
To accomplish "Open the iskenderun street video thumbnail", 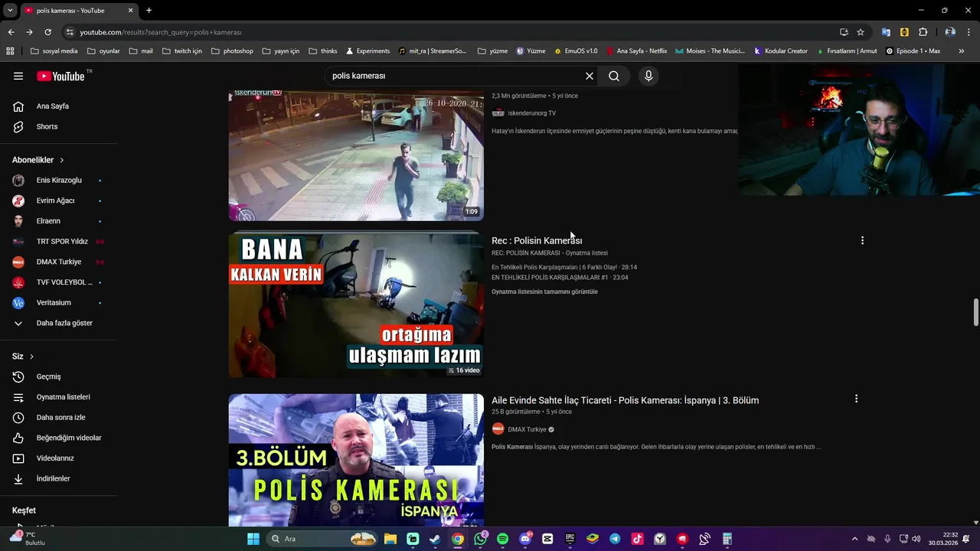I will pyautogui.click(x=356, y=155).
